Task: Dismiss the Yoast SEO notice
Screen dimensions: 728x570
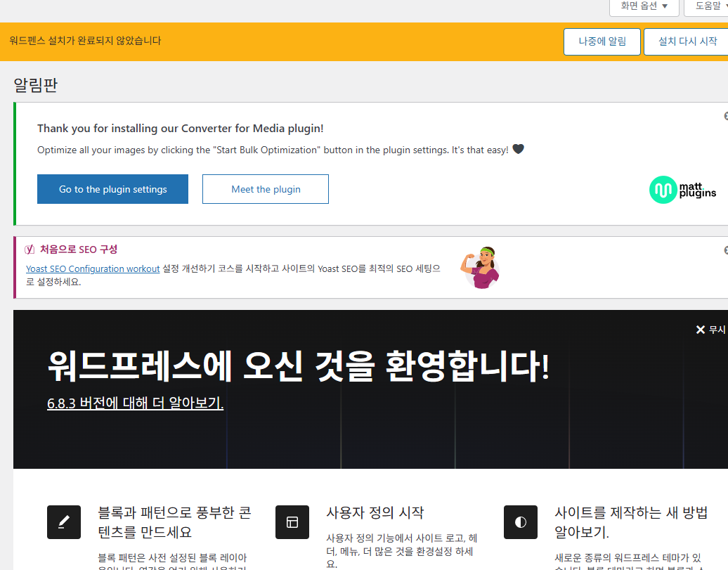Action: (726, 250)
